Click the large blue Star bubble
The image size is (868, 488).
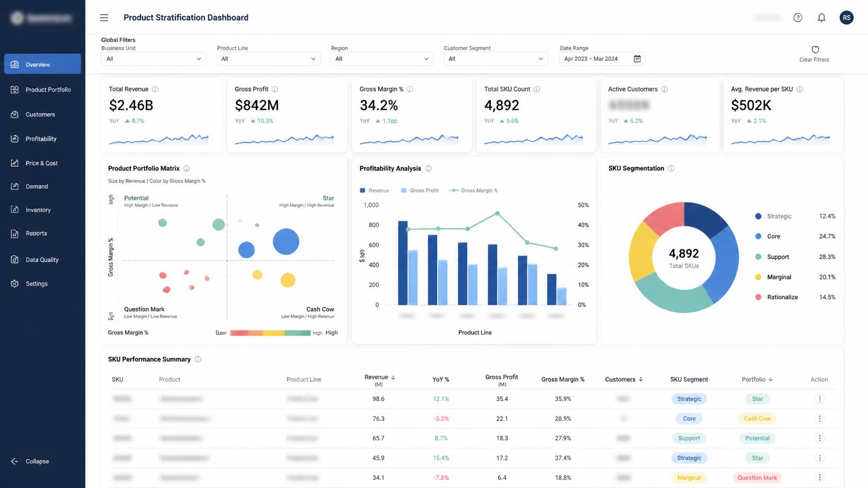(286, 241)
